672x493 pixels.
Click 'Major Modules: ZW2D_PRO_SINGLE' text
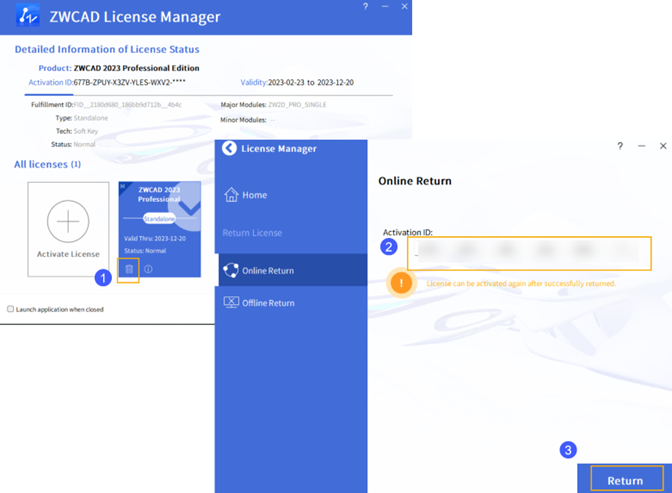[x=273, y=105]
